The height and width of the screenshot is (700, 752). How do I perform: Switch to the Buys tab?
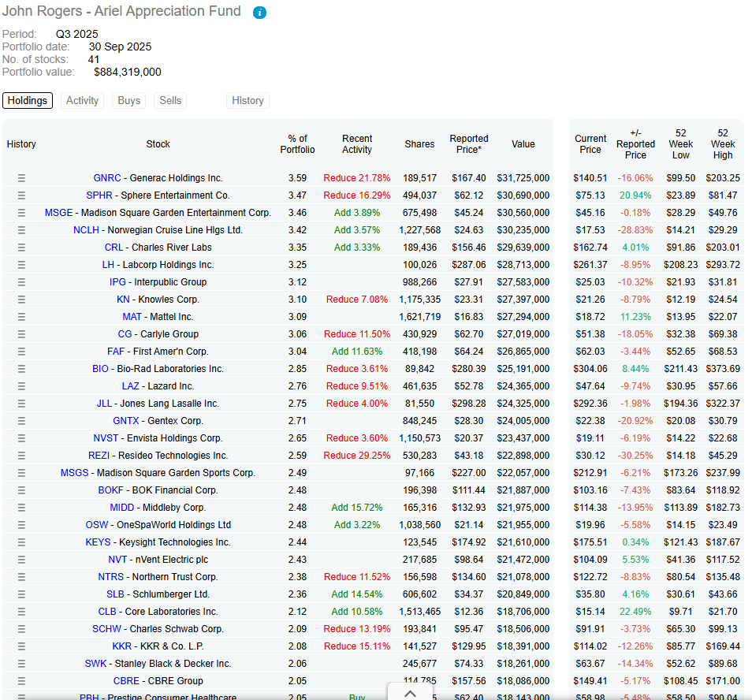[x=129, y=101]
